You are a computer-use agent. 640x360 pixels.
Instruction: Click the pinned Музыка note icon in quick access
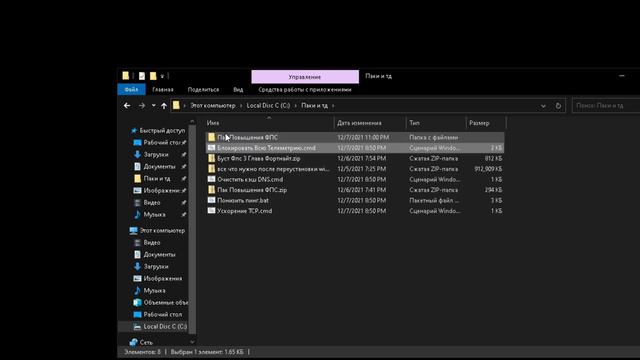click(138, 214)
